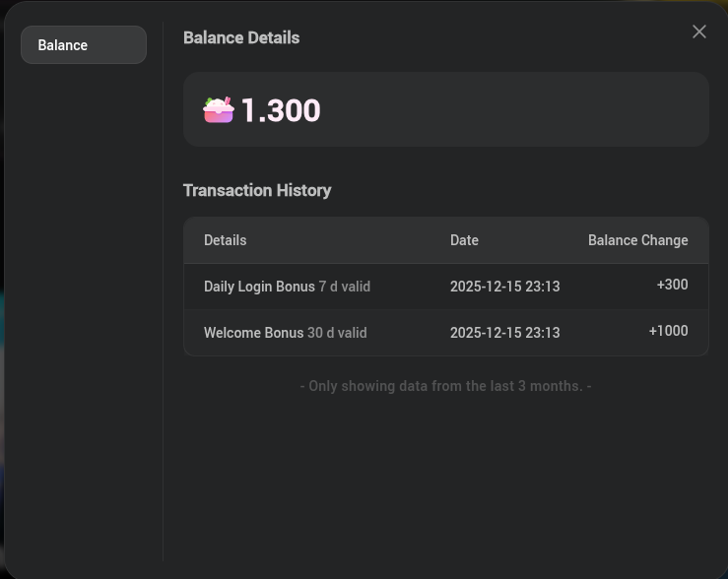Click the rice bowl currency icon
This screenshot has height=579, width=728.
pyautogui.click(x=219, y=110)
